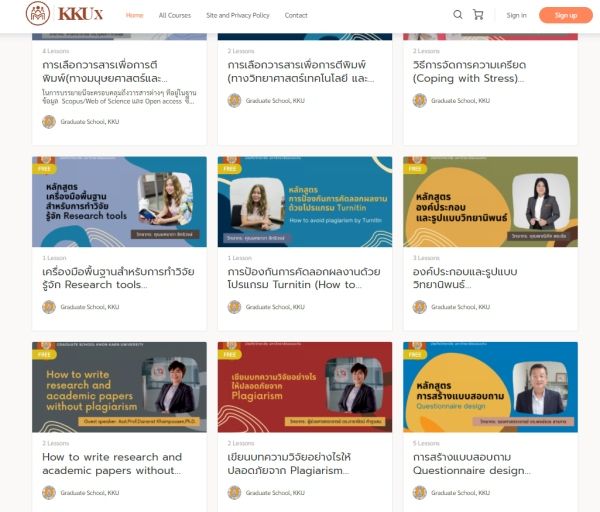Open the shopping cart icon

click(478, 15)
